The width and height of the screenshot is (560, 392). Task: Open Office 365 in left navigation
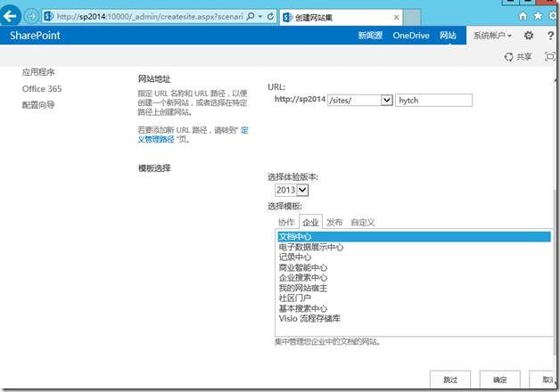42,88
